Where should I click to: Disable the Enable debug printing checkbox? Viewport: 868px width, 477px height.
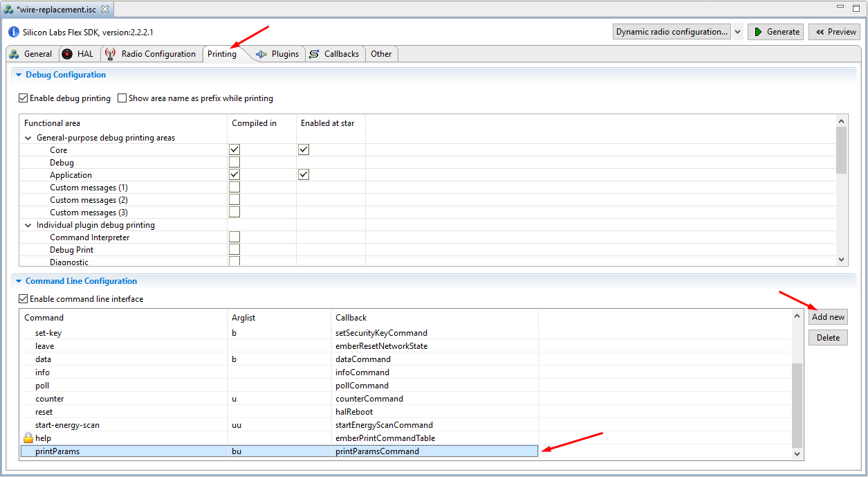[24, 98]
